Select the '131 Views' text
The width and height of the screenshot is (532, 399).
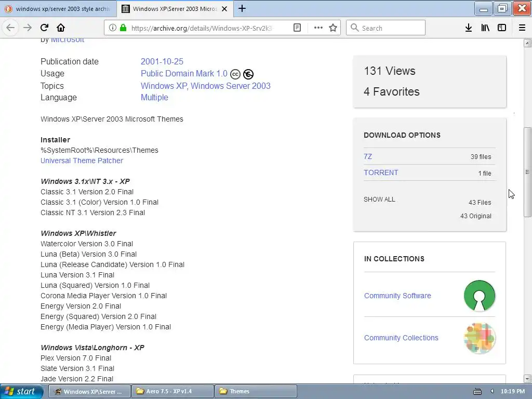click(390, 71)
